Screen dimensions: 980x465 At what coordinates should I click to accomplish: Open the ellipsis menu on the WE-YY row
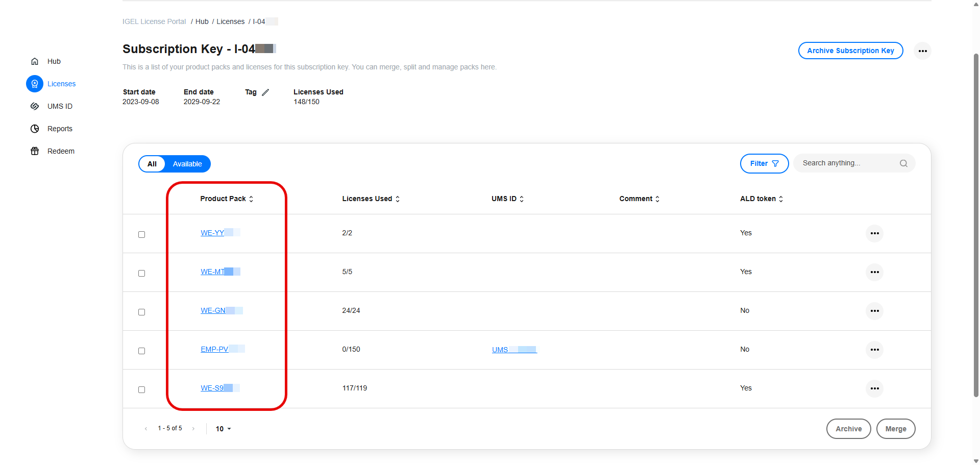(x=874, y=233)
